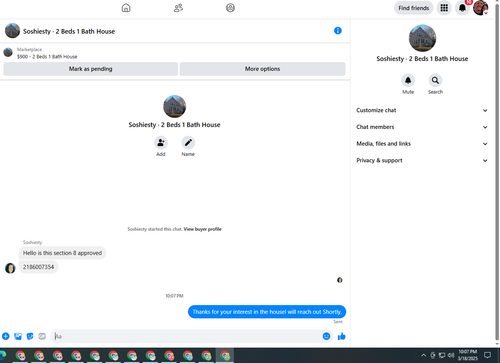
Task: Click the house avatar in chat center
Action: click(174, 106)
